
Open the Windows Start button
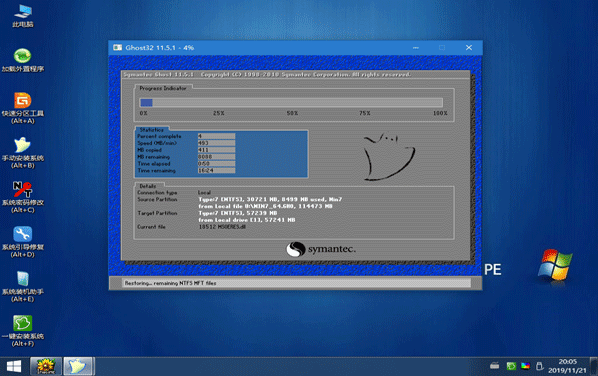(x=14, y=366)
